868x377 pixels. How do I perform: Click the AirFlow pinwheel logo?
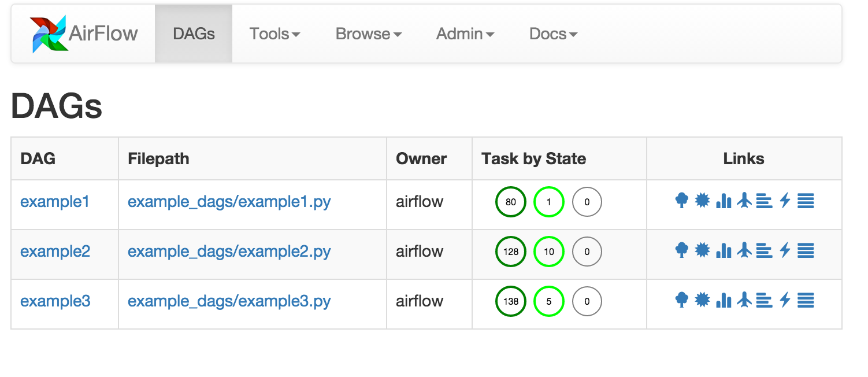click(47, 34)
